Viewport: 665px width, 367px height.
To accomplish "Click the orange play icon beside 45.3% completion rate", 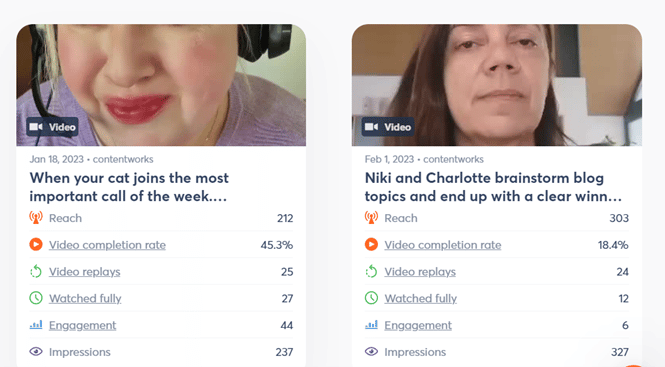I will pos(36,244).
